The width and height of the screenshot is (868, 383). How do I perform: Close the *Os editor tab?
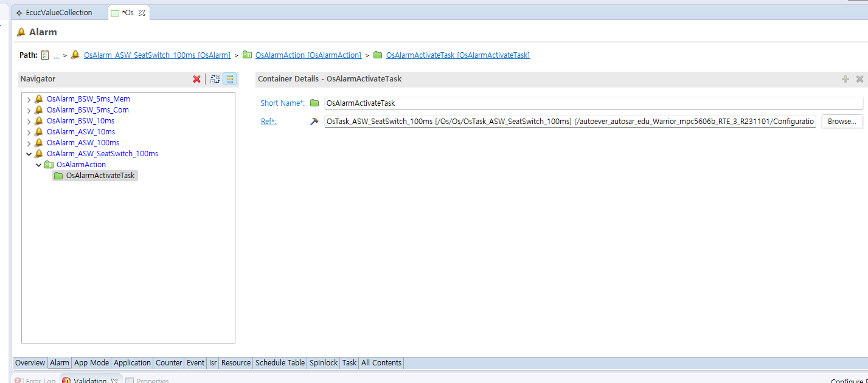[142, 13]
